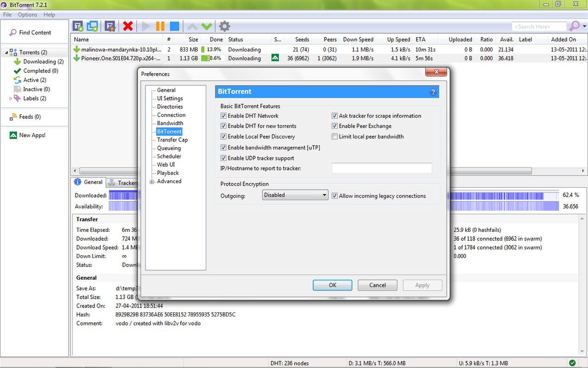
Task: Select Web UI in Preferences tree
Action: coord(166,165)
